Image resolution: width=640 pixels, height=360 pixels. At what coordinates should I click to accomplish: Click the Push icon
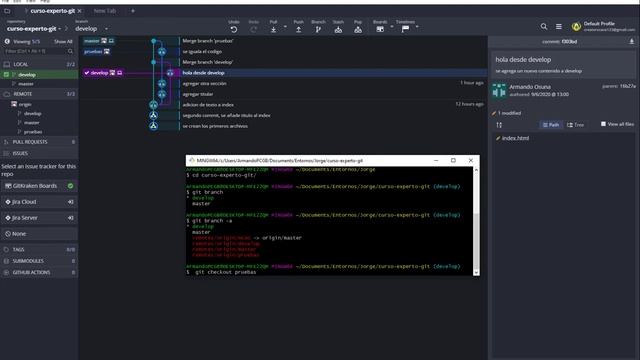point(298,29)
